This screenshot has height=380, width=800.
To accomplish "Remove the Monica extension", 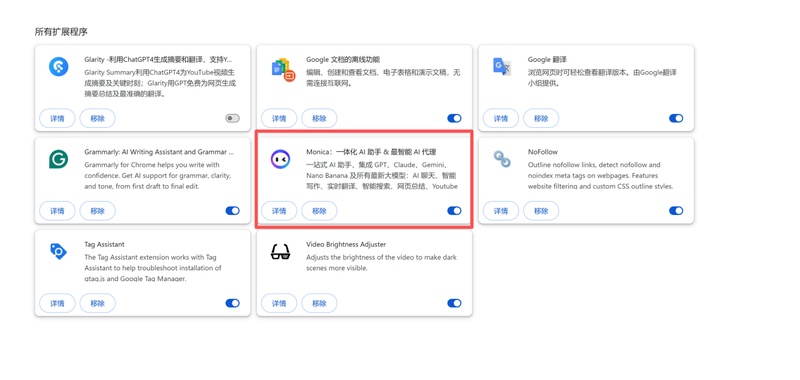I will [x=319, y=211].
